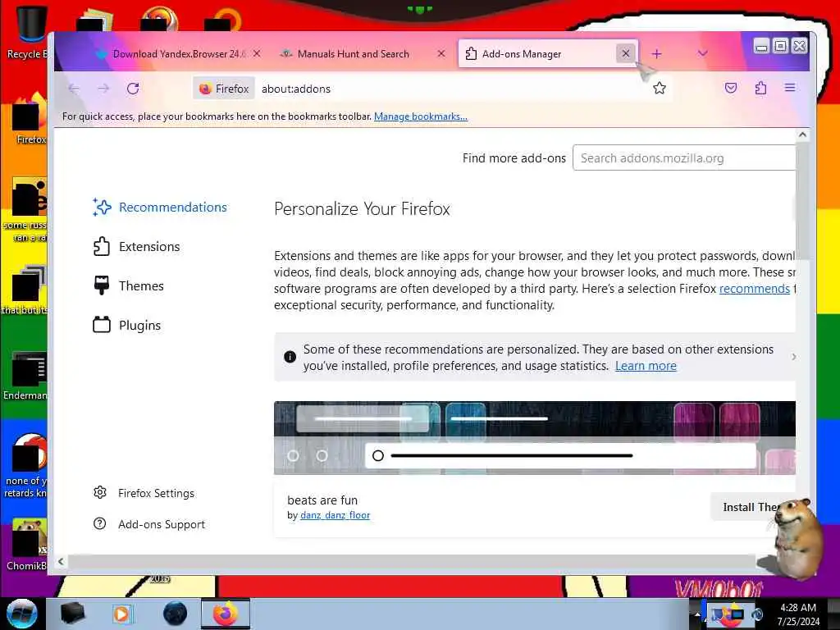Screen dimensions: 840x630
Task: Open the taskbar clock showing 4:28 AM
Action: click(798, 614)
